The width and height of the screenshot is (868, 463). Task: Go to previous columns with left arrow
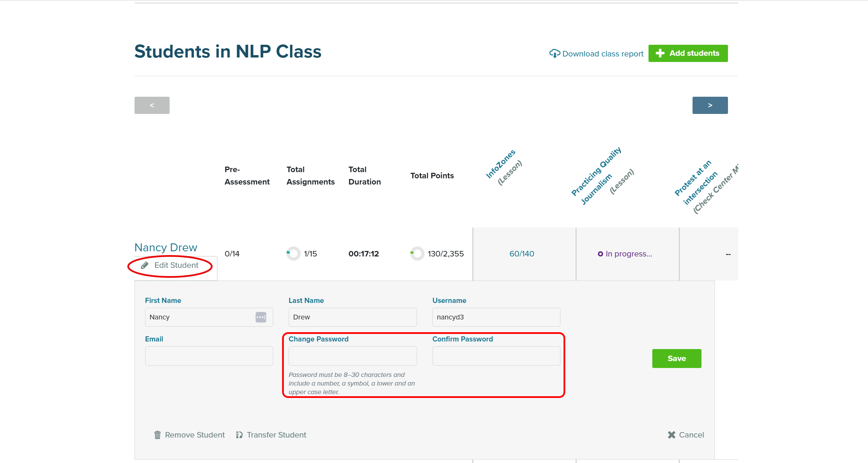pos(152,105)
